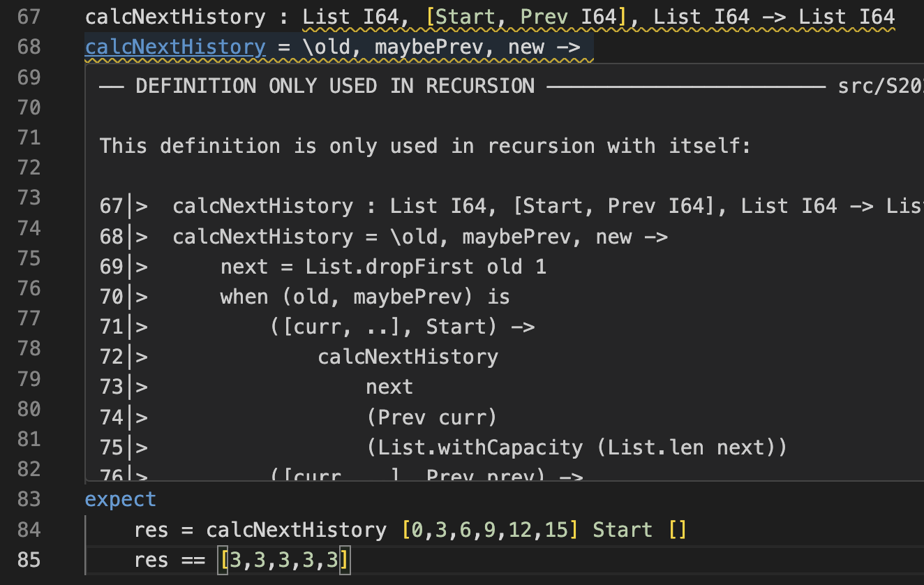The width and height of the screenshot is (924, 585).
Task: Click "new ->" at end of editor line 68
Action: coord(544,47)
